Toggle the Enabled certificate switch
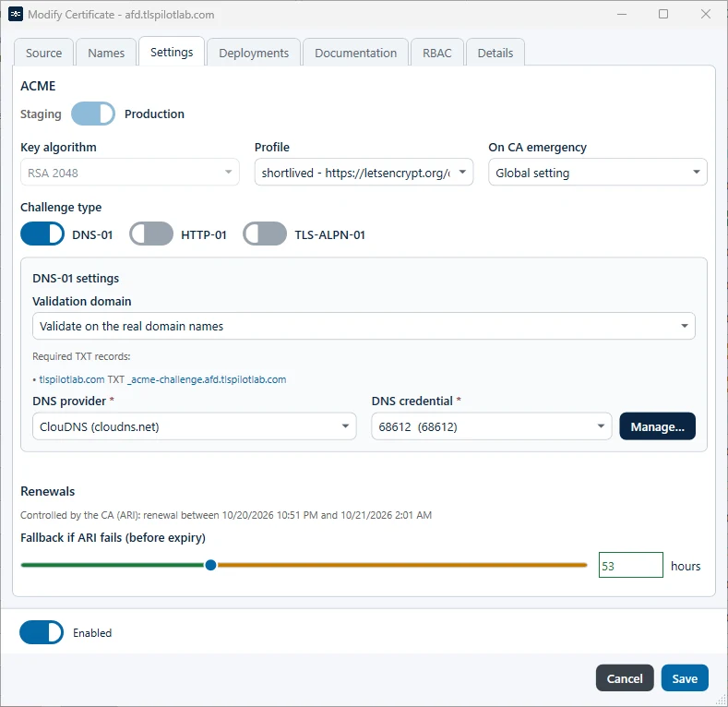 pos(42,632)
